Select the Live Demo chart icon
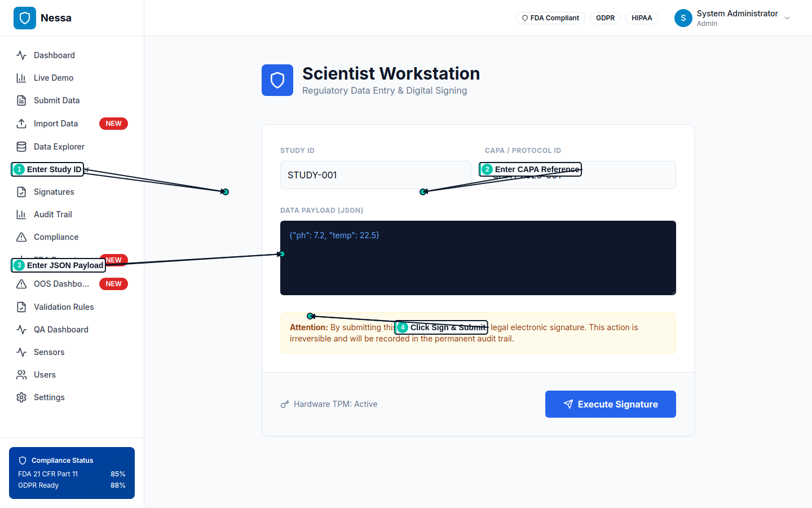The width and height of the screenshot is (812, 508). tap(21, 77)
